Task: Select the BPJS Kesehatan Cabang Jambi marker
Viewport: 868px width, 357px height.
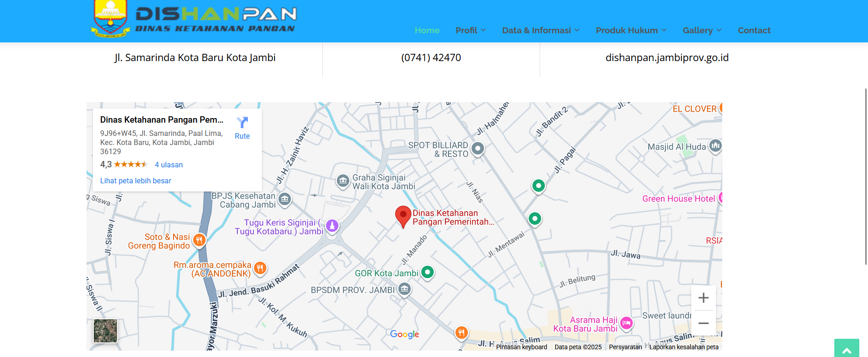Action: pyautogui.click(x=285, y=199)
